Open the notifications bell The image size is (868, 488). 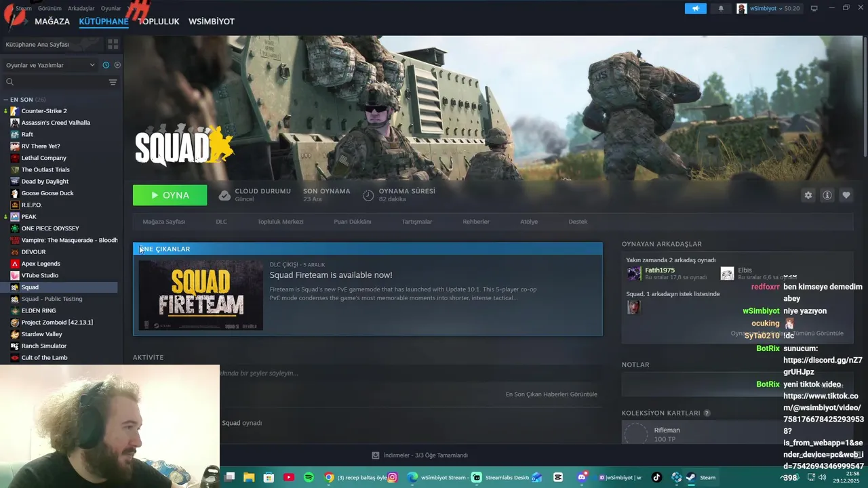click(x=721, y=8)
